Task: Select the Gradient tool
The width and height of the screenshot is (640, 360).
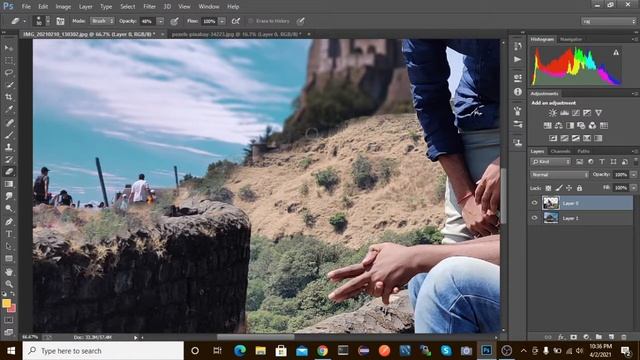Action: click(x=9, y=184)
